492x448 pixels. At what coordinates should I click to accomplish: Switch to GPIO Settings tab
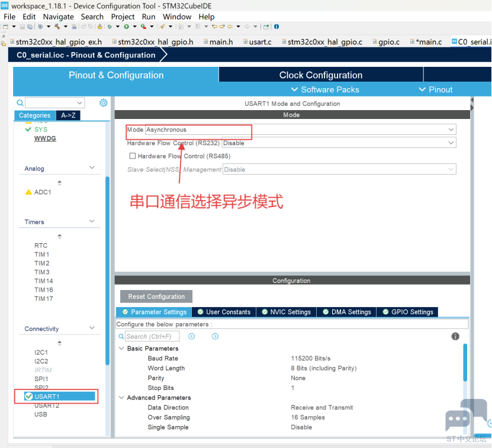tap(407, 312)
